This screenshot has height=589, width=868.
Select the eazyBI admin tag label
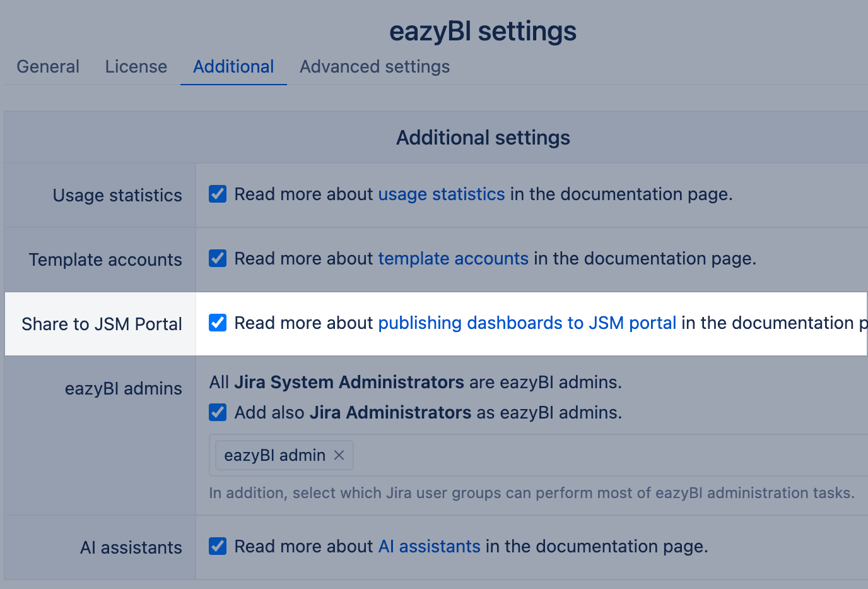pos(274,455)
